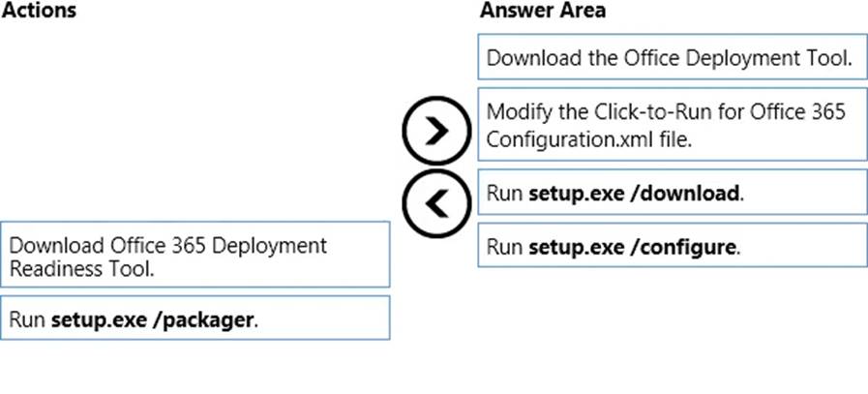Viewport: 868px width, 394px height.
Task: Choose the Run setup.exe /configure step
Action: (x=672, y=246)
